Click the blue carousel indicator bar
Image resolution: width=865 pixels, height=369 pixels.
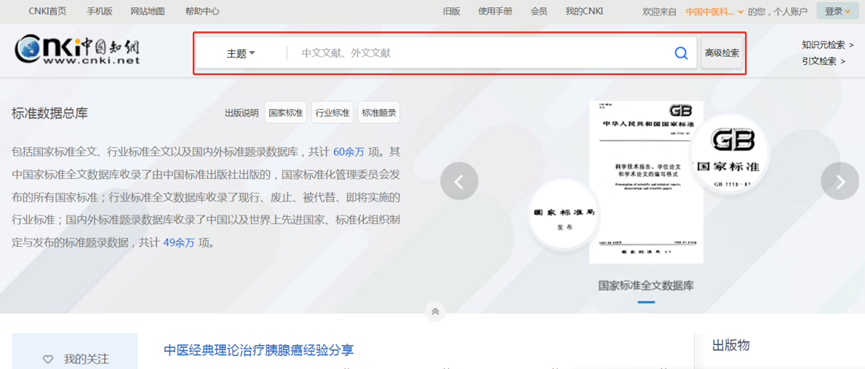(x=646, y=302)
